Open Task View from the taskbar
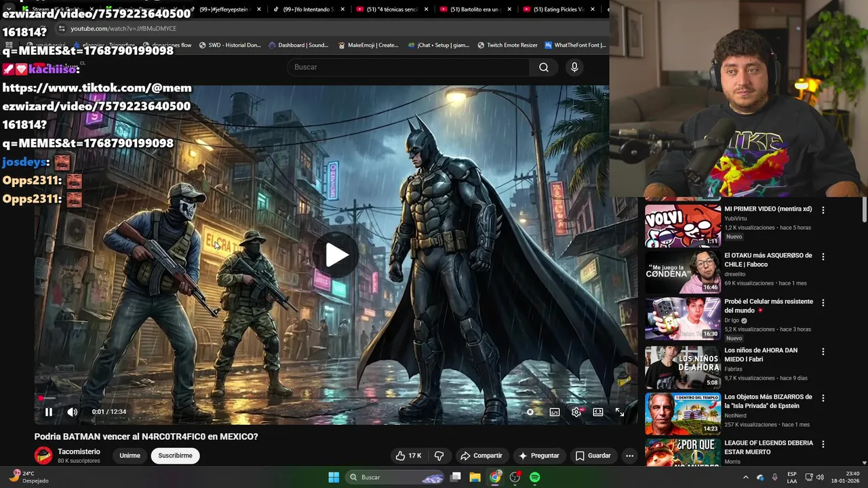The height and width of the screenshot is (488, 868). click(456, 477)
